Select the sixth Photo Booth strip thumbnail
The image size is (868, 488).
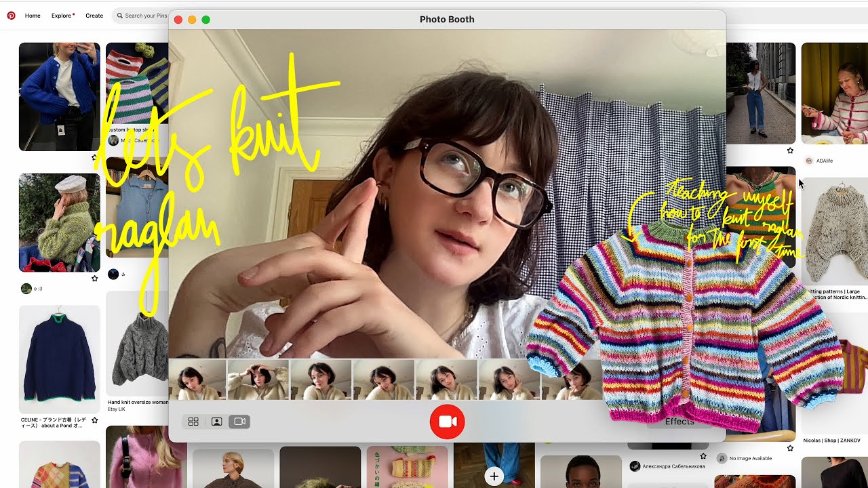pyautogui.click(x=509, y=380)
